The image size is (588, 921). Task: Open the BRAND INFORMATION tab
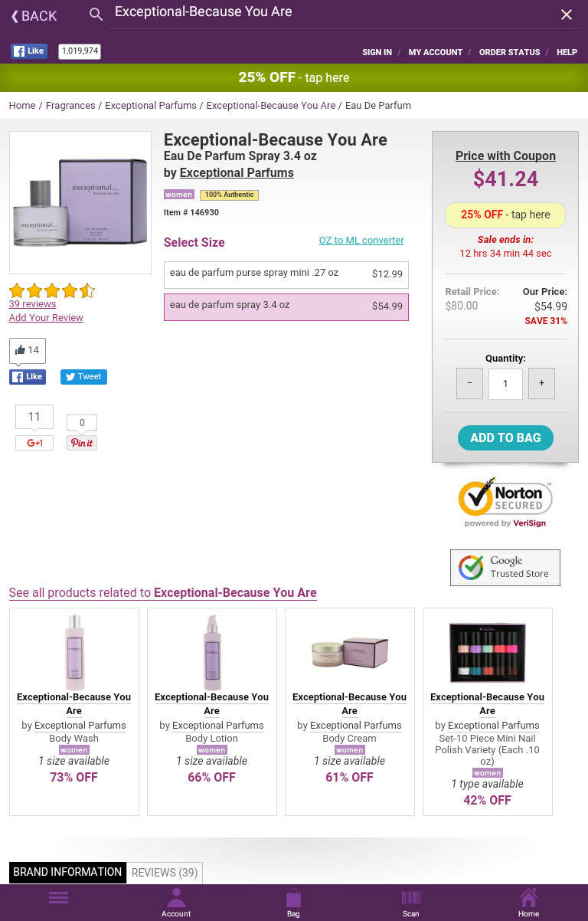(67, 872)
